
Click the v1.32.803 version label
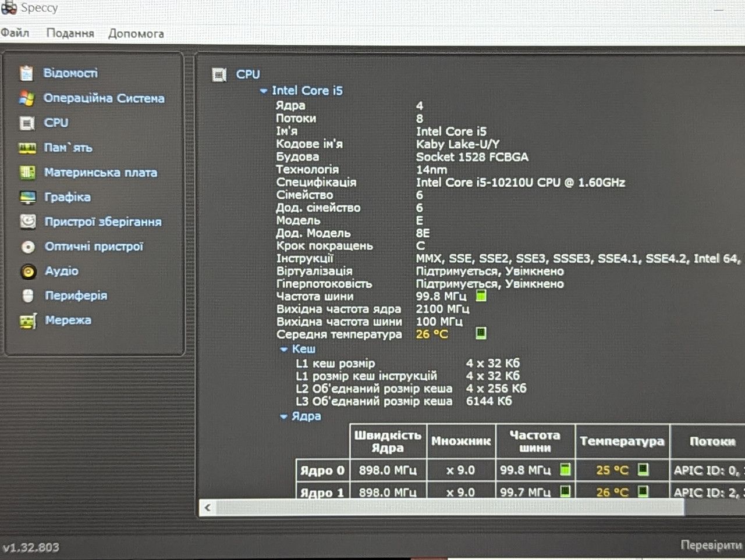tap(31, 547)
